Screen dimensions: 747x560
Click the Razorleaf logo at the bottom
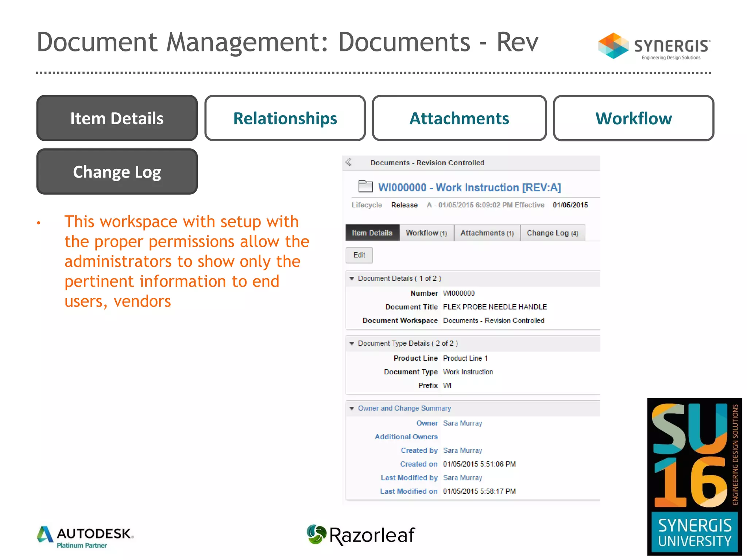click(360, 535)
